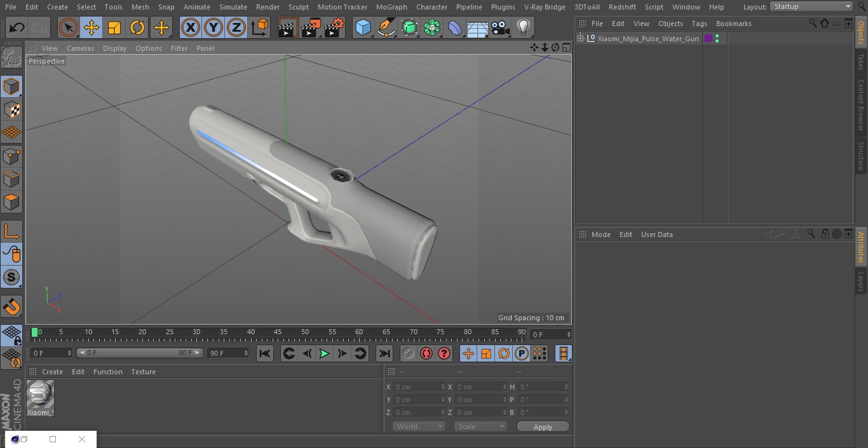Enable Axis mode
868x448 pixels.
(11, 231)
